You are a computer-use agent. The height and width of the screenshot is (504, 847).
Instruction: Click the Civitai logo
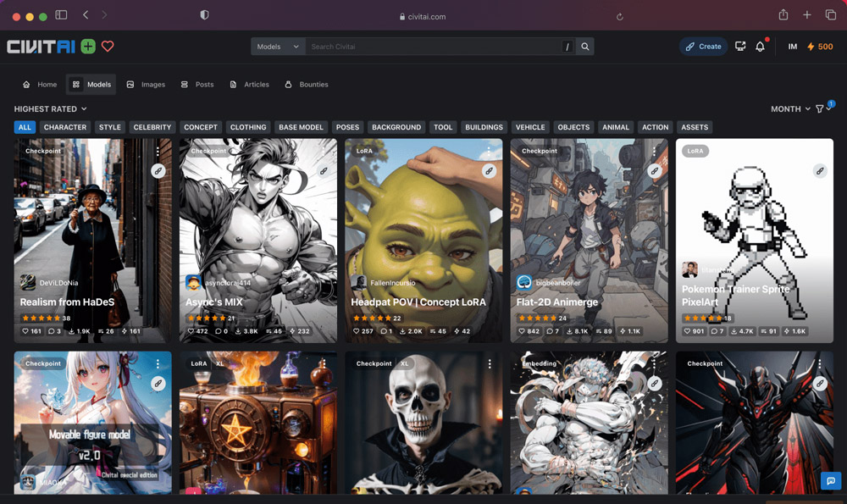(41, 47)
